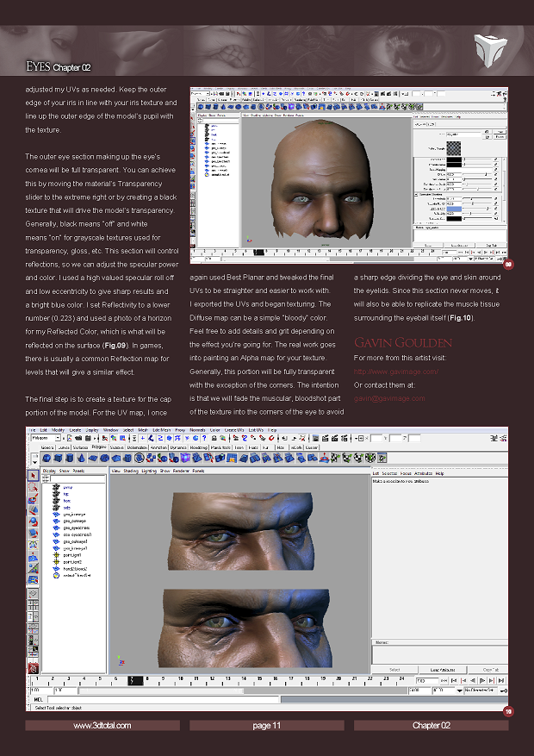Viewport: 534px width, 756px height.
Task: Start IPR render icon in Fig.10
Action: [x=335, y=438]
